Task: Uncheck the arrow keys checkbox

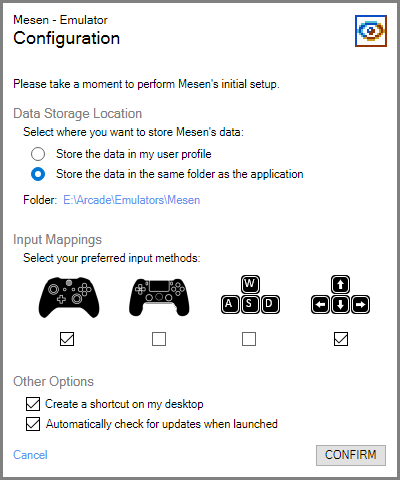Action: [341, 339]
